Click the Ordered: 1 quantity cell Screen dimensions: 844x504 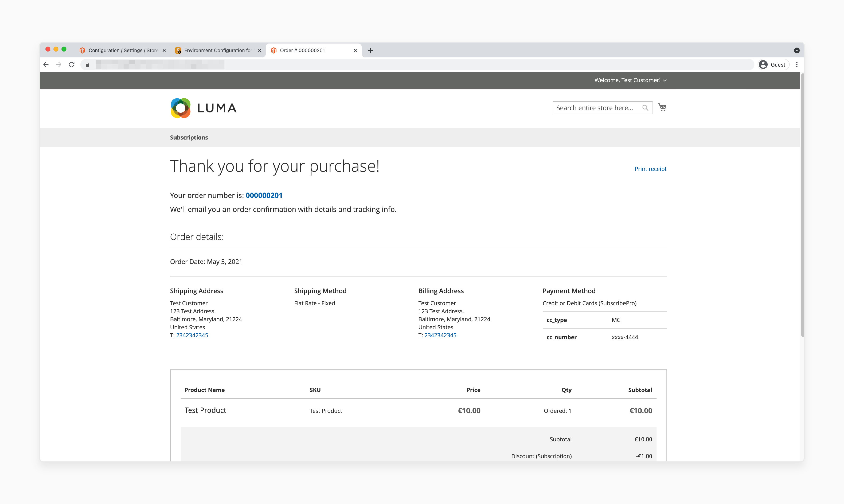click(x=557, y=411)
